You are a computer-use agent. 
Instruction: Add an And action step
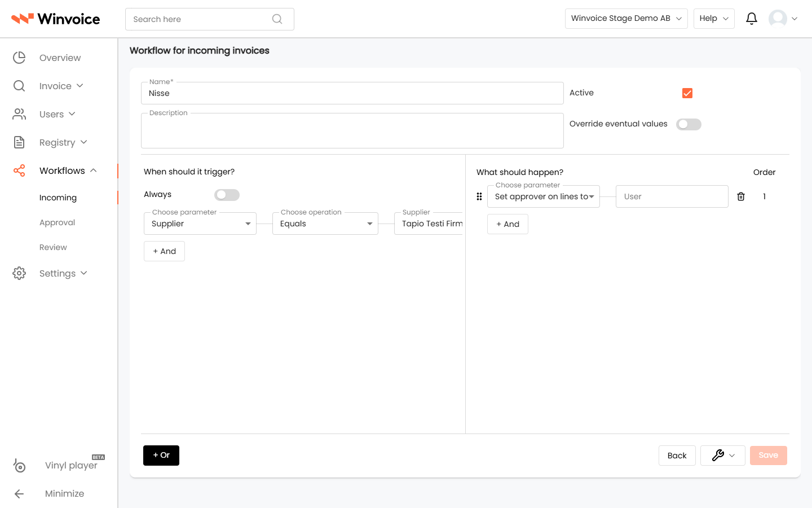[x=507, y=224]
